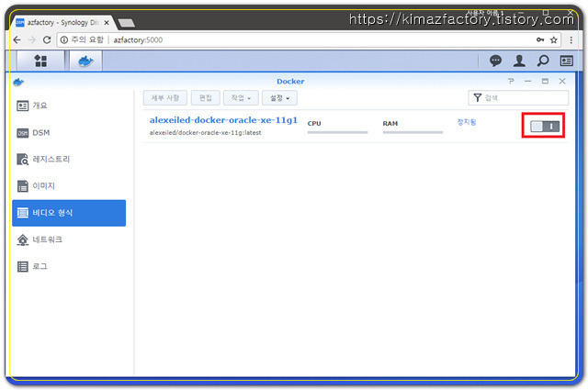Click the Docker window help question mark
588x390 pixels.
point(511,81)
